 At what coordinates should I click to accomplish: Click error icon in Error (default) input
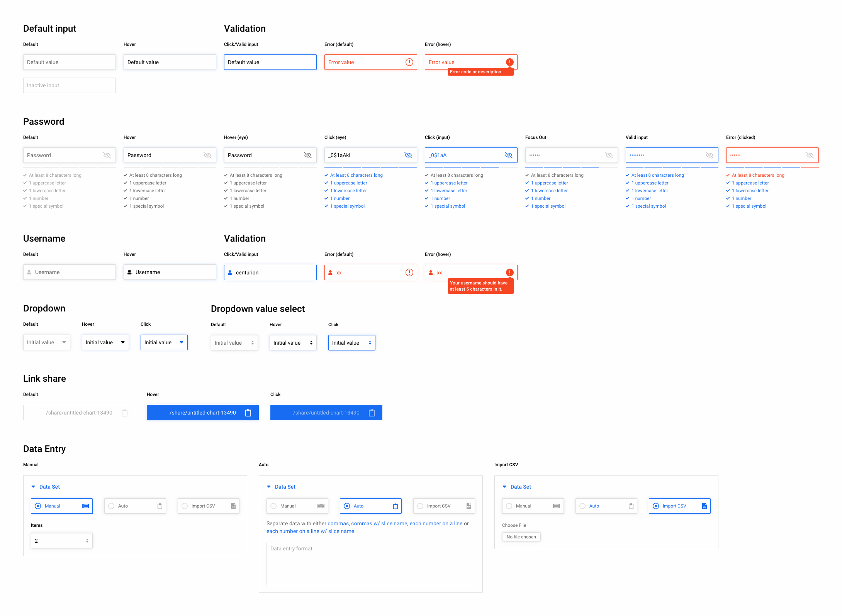409,62
